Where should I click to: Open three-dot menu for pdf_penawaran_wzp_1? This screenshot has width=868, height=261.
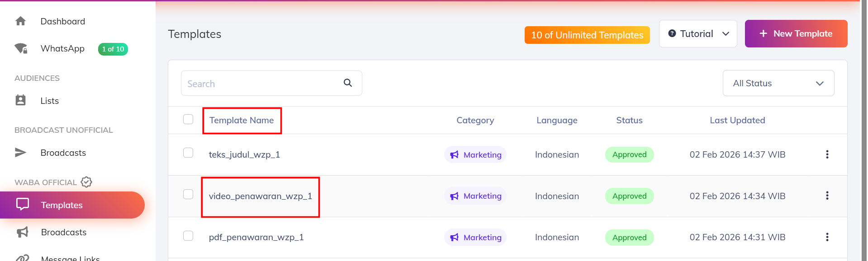pos(827,237)
